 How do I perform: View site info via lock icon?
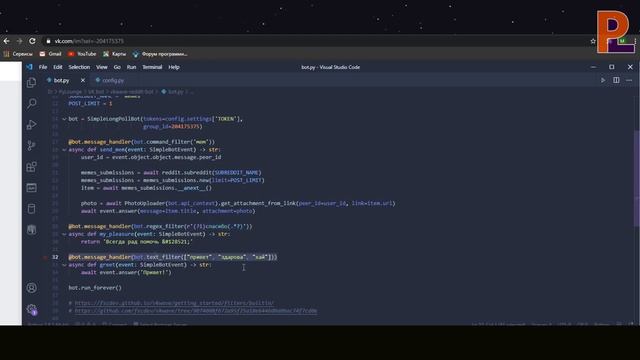(x=49, y=41)
